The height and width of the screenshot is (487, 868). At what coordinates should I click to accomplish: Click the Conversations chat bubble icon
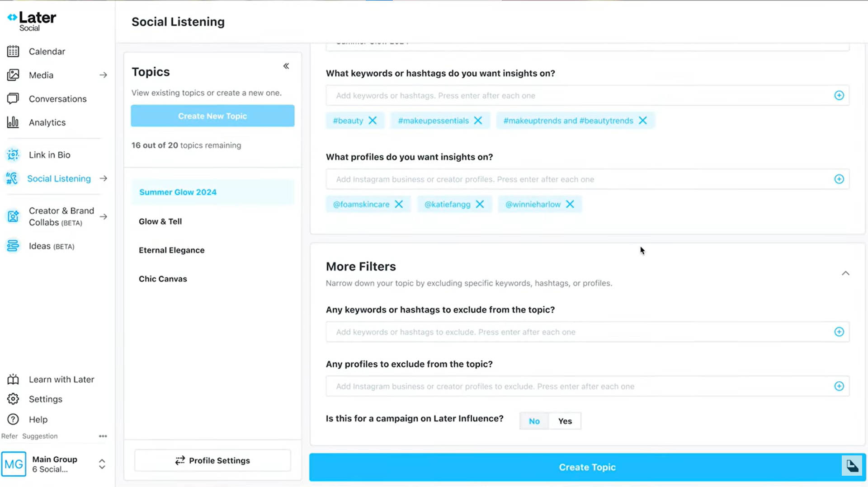pyautogui.click(x=13, y=98)
